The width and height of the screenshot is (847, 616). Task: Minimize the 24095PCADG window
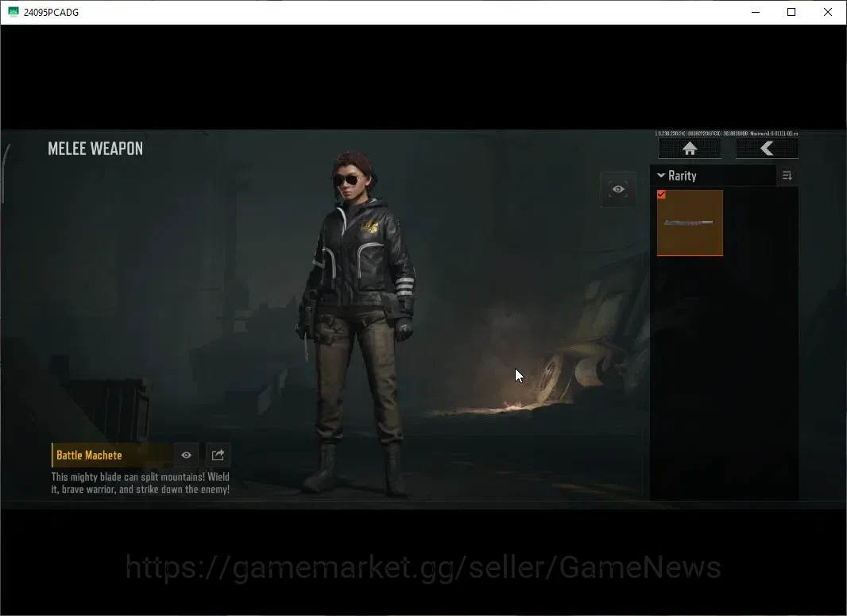[756, 12]
